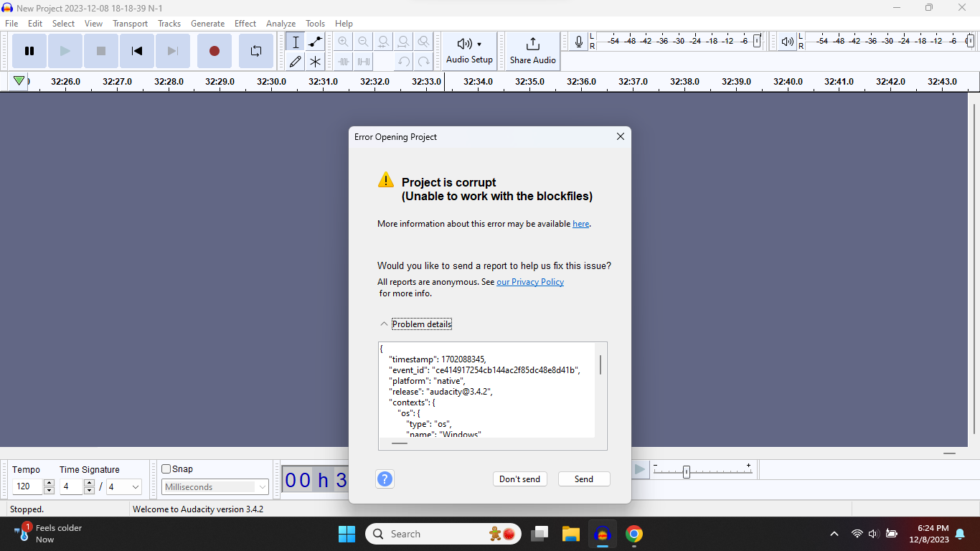This screenshot has height=551, width=980.
Task: Click the Undo arrow icon
Action: [404, 62]
